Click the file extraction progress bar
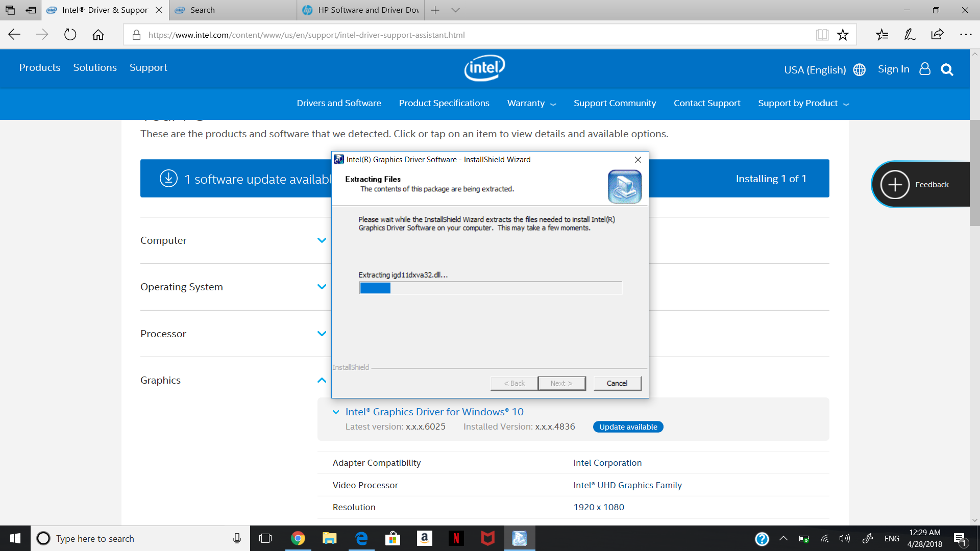980x551 pixels. (491, 288)
